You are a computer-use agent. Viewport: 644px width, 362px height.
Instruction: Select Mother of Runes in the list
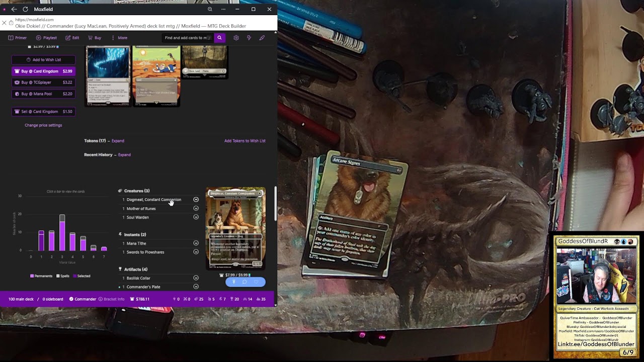coord(141,209)
